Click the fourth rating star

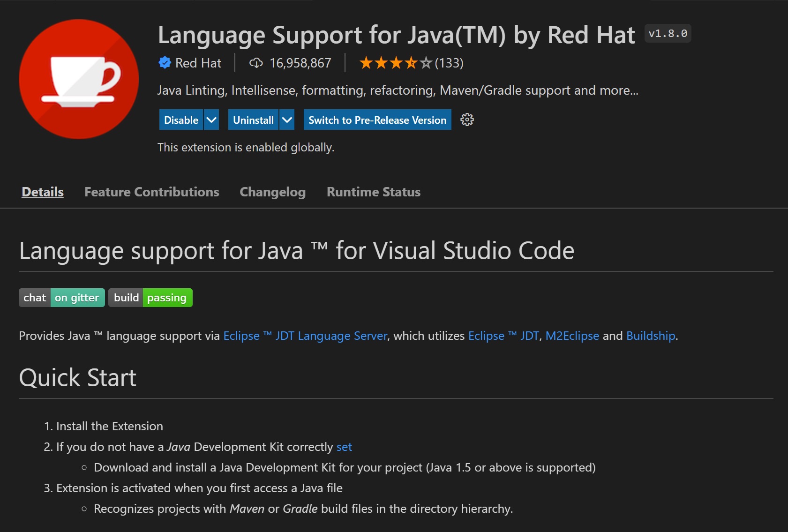(411, 62)
